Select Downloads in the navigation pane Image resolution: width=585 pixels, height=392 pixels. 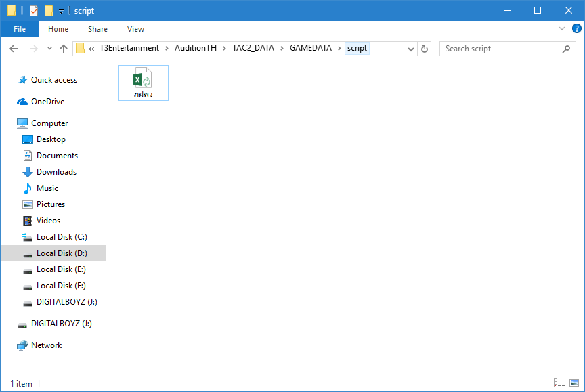(56, 172)
